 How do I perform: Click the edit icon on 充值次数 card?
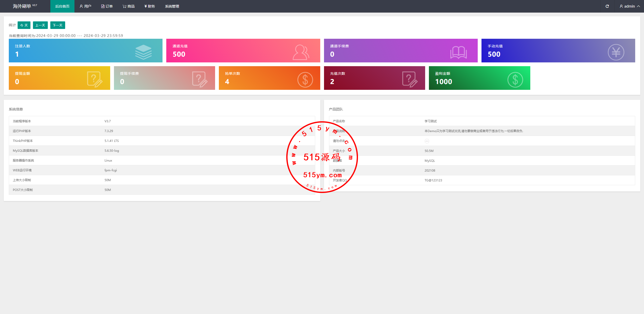(410, 79)
